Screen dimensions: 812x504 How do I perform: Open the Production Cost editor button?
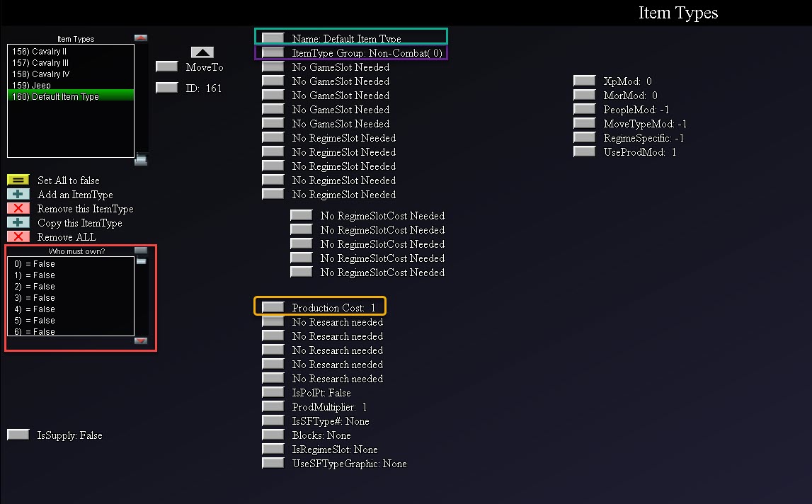click(273, 305)
